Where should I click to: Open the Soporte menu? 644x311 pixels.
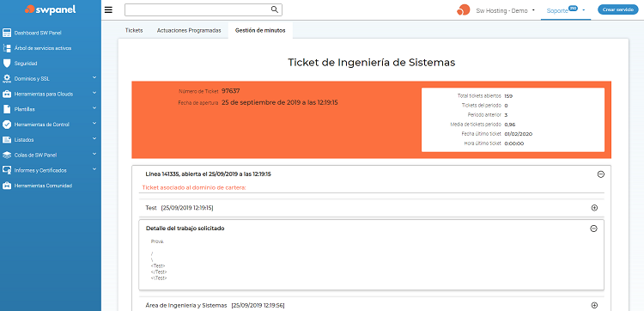point(557,11)
